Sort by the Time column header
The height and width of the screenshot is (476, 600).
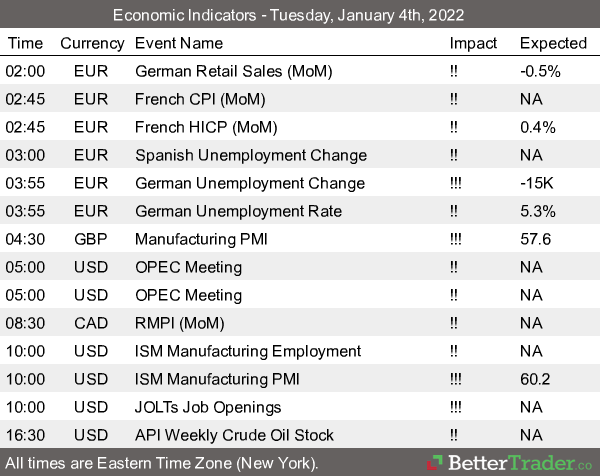(x=25, y=43)
